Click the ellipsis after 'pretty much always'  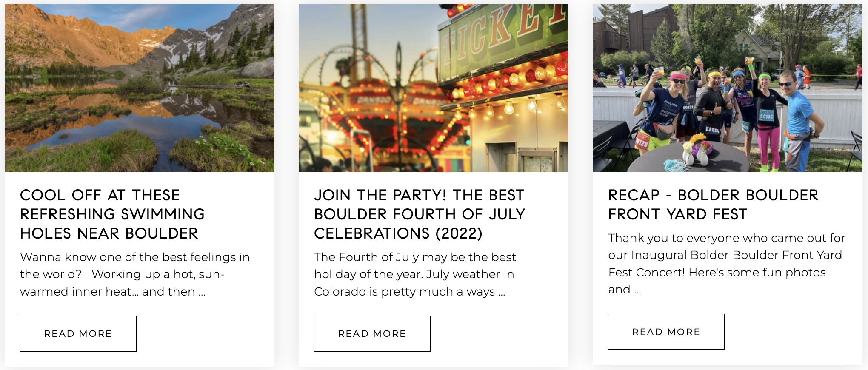[502, 292]
